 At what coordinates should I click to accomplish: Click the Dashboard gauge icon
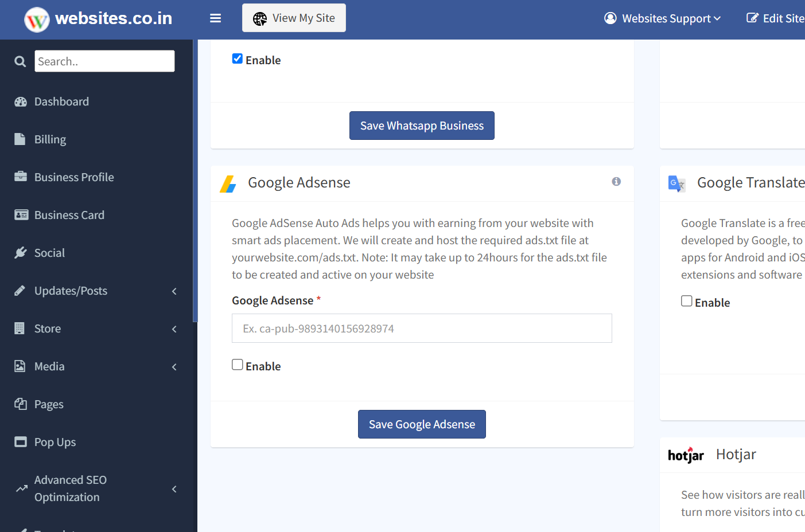(21, 101)
